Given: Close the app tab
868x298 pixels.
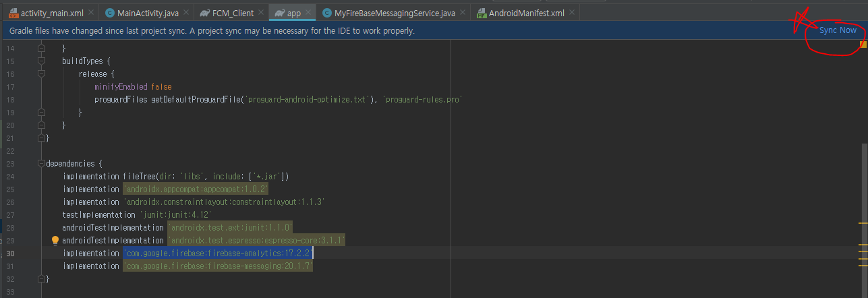Looking at the screenshot, I should (309, 13).
